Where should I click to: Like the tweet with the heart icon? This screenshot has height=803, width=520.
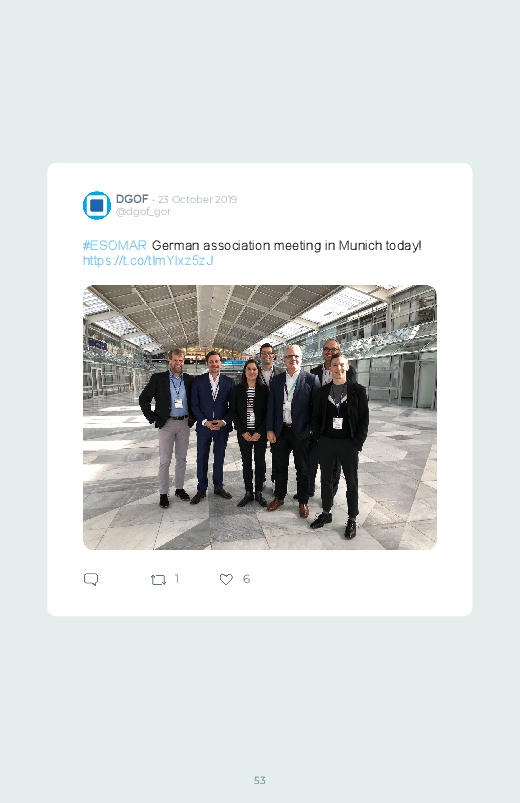point(226,579)
